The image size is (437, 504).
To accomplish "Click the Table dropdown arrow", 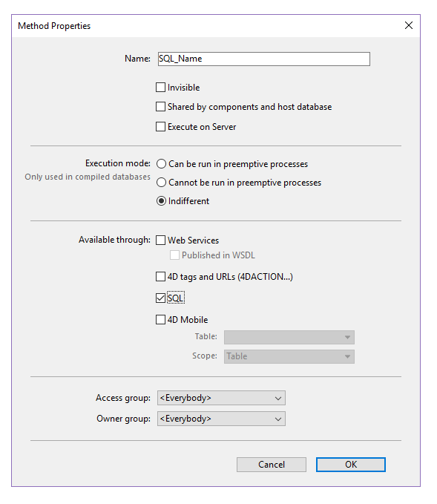I will 347,337.
